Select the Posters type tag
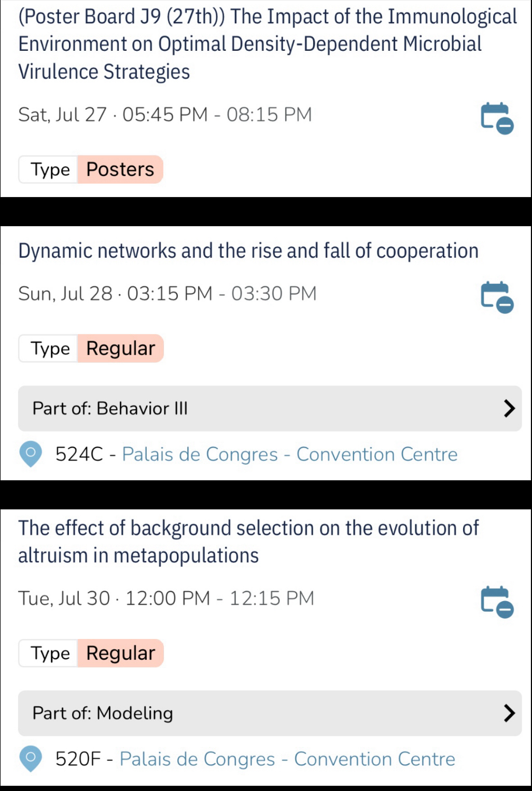The image size is (532, 791). pyautogui.click(x=120, y=170)
